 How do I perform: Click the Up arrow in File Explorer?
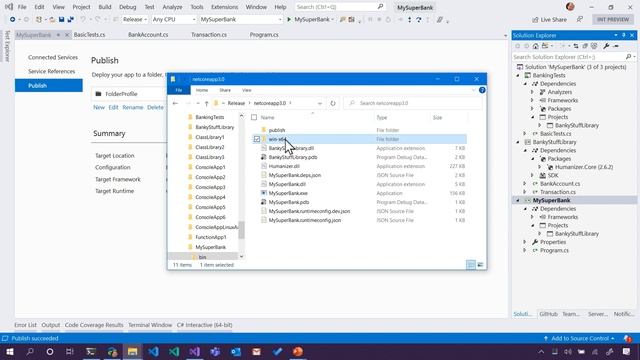tap(207, 103)
